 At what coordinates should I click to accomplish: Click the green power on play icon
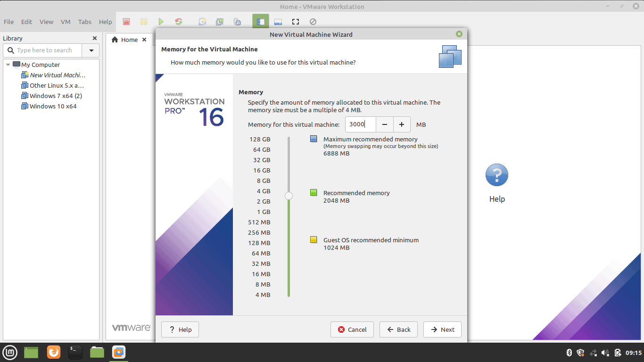tap(161, 22)
